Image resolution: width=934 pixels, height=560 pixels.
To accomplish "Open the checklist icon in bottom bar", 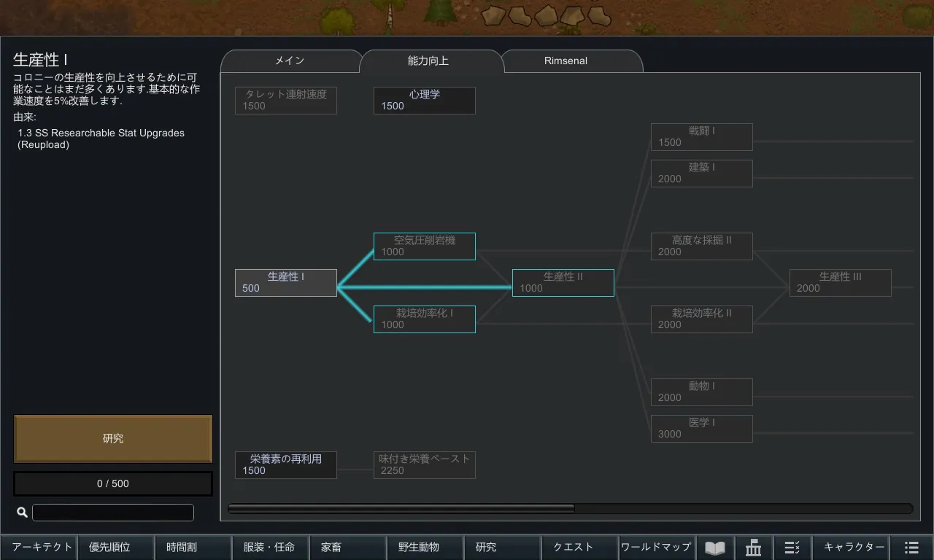I will click(792, 548).
